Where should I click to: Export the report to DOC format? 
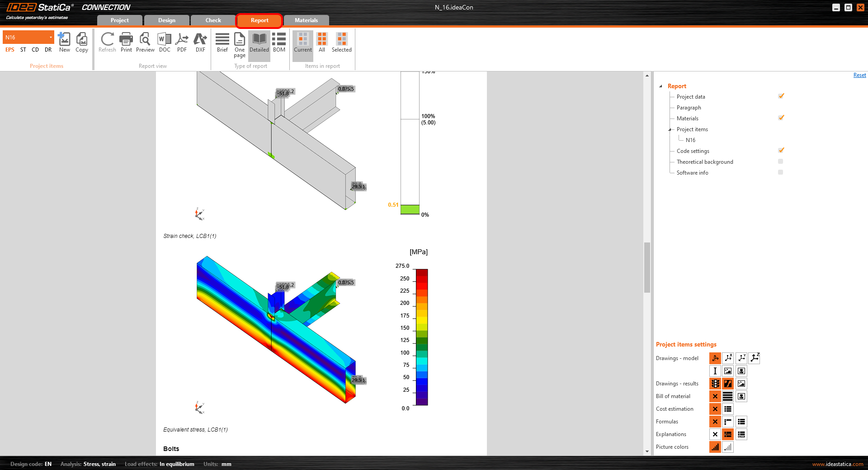tap(164, 43)
